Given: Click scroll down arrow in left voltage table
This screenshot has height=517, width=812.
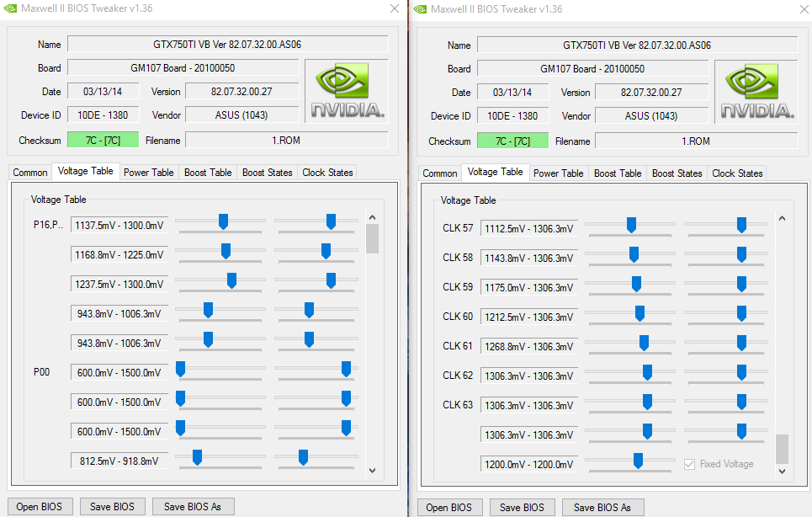Looking at the screenshot, I should [372, 471].
